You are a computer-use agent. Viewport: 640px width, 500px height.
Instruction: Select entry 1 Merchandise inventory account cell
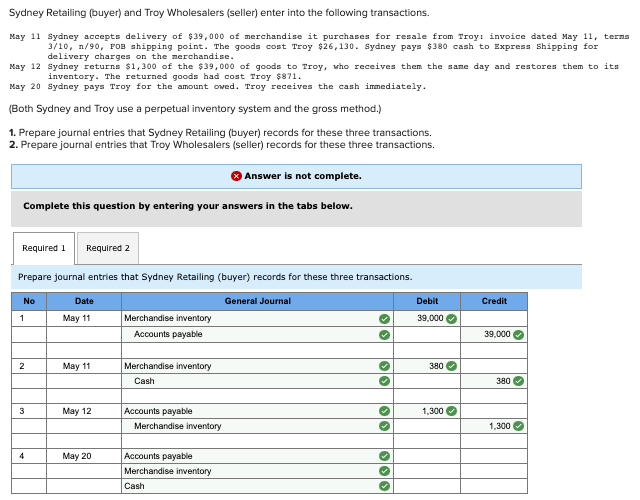(257, 318)
